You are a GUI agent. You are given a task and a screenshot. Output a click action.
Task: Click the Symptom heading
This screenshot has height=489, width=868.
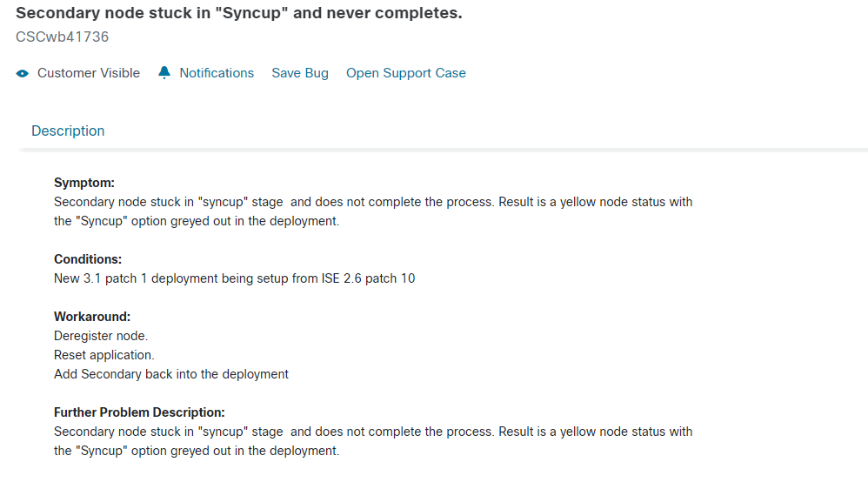coord(84,183)
